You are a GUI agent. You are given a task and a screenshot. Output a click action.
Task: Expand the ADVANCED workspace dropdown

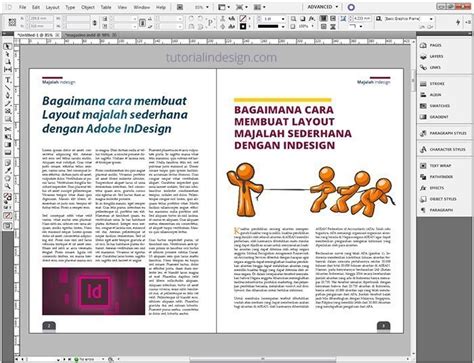point(322,7)
